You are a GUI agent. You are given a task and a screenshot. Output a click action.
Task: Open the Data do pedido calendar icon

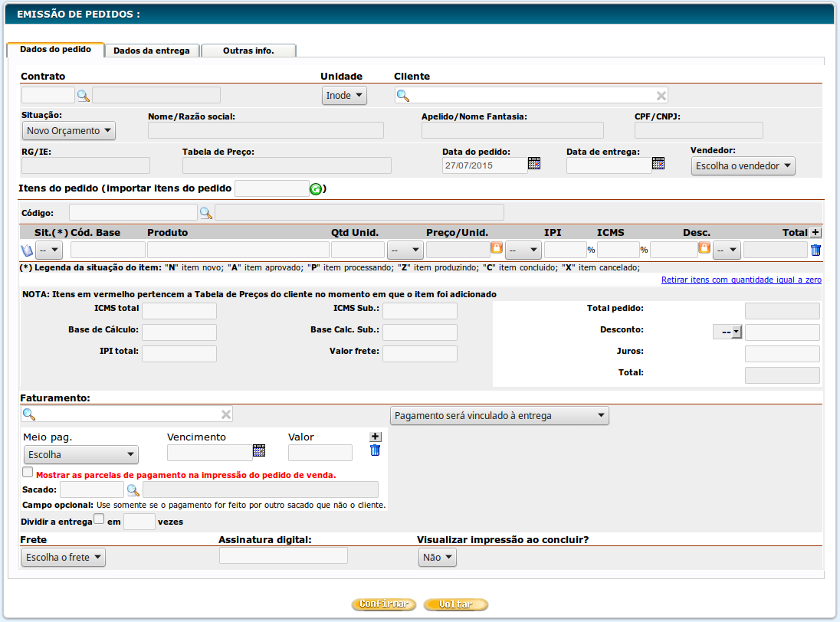[534, 163]
